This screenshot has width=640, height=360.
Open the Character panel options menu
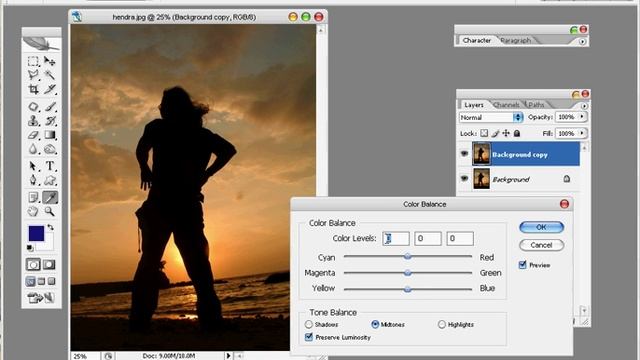pyautogui.click(x=582, y=41)
